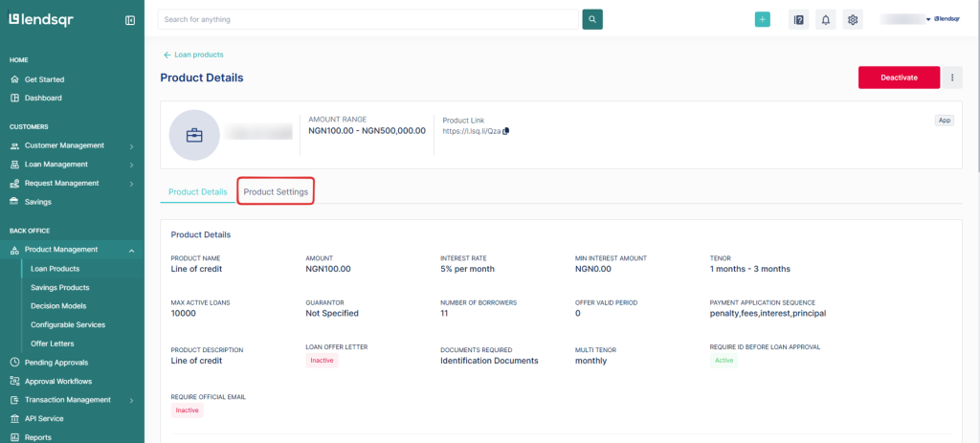Click the green plus add icon

(762, 19)
